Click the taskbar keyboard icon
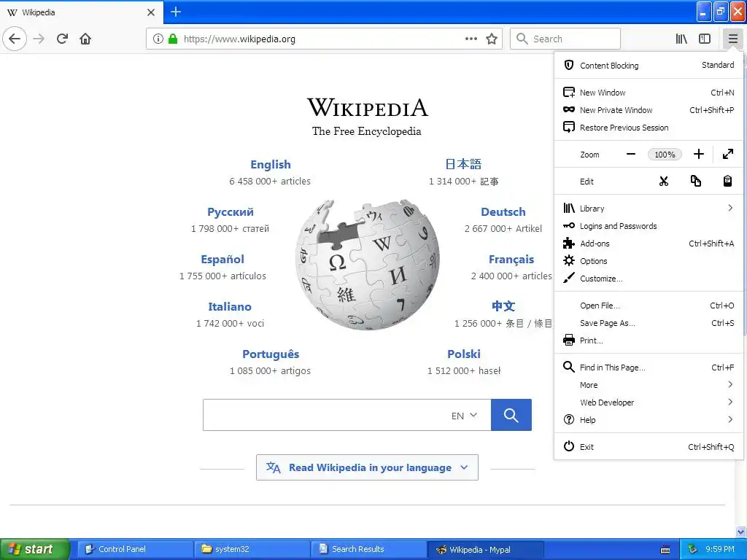 (x=665, y=550)
